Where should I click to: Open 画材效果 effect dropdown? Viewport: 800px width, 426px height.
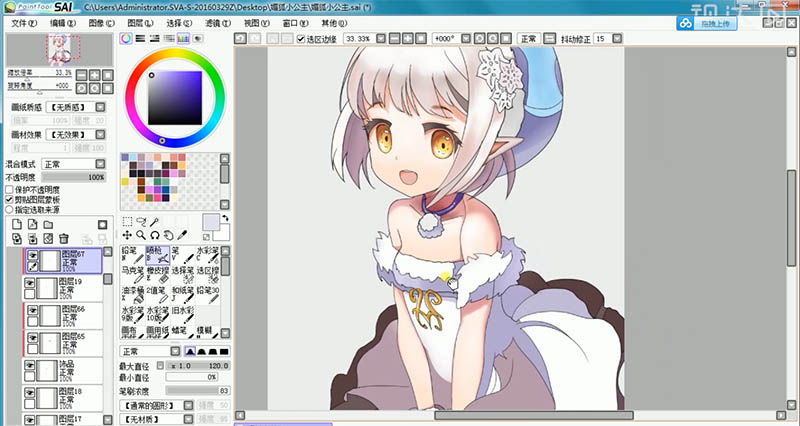(101, 135)
